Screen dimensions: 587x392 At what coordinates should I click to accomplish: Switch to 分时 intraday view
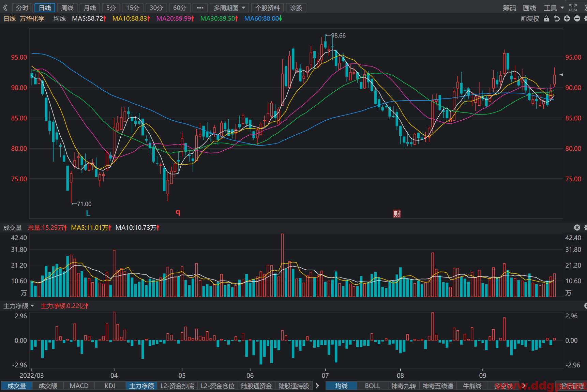(x=22, y=8)
